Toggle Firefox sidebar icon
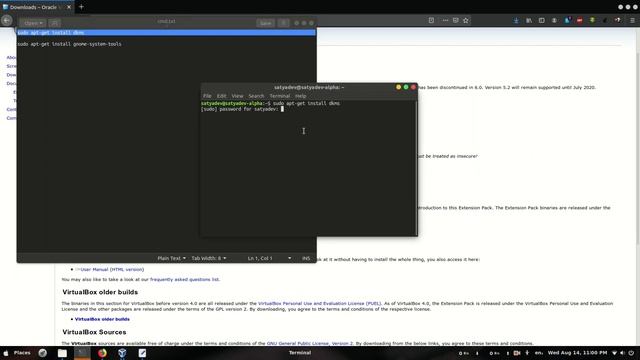The image size is (640, 360). 542,20
